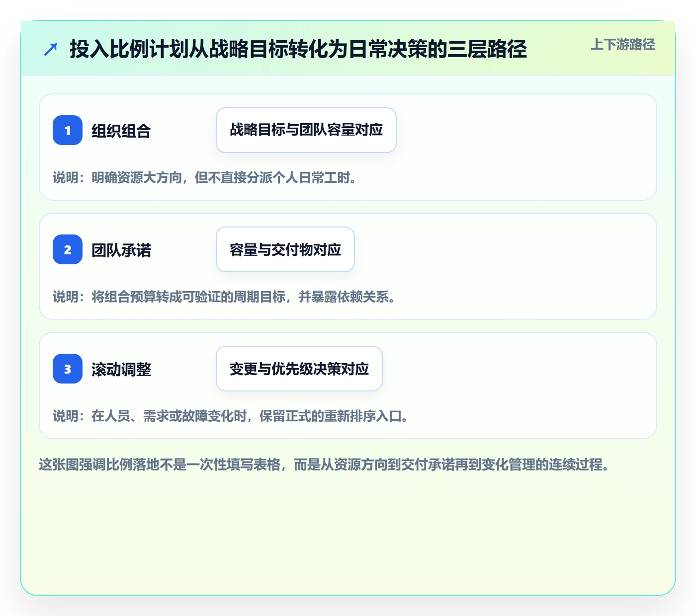This screenshot has width=696, height=616.
Task: Select the 容量与交付物对应 chip
Action: coord(285,249)
